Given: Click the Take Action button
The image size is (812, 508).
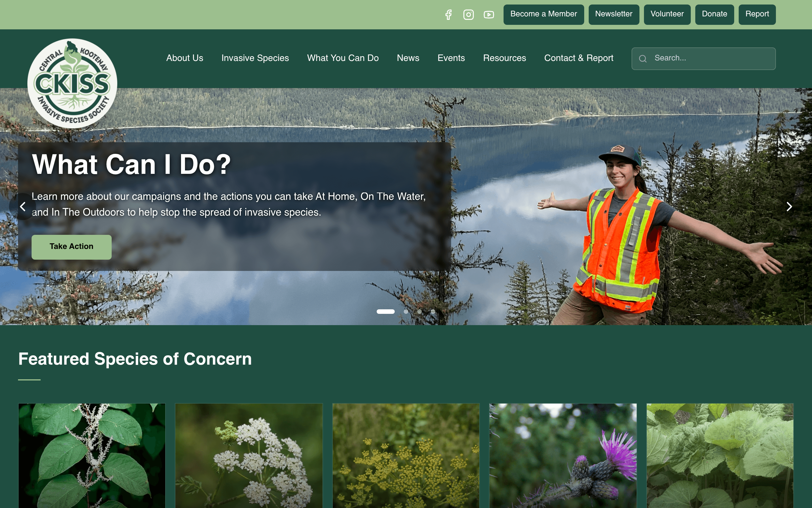Looking at the screenshot, I should pos(71,247).
